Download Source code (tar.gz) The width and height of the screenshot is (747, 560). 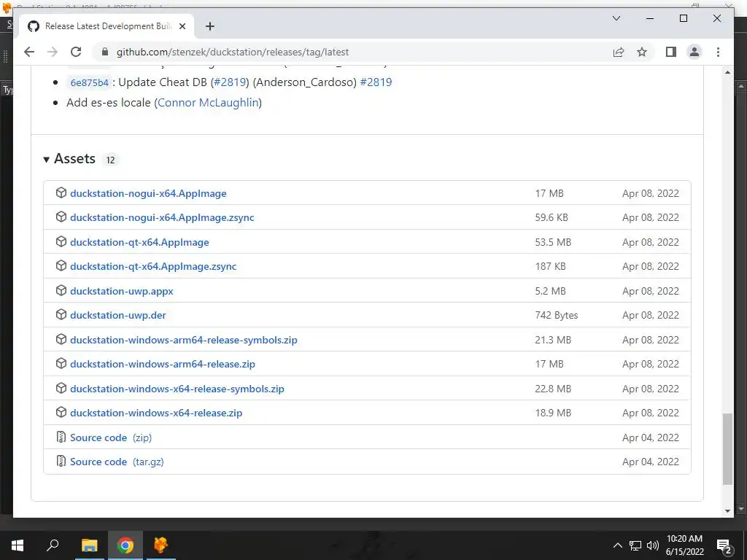[117, 462]
